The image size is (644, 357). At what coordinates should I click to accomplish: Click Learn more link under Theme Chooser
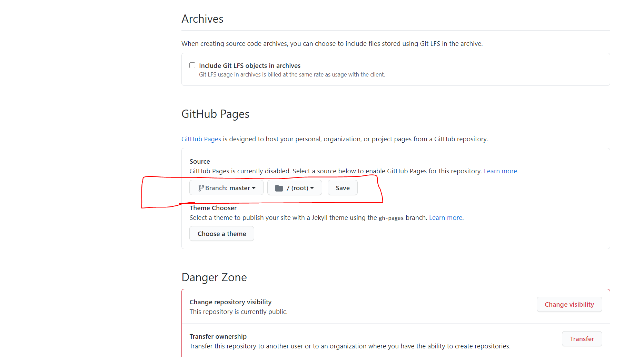[x=446, y=217]
